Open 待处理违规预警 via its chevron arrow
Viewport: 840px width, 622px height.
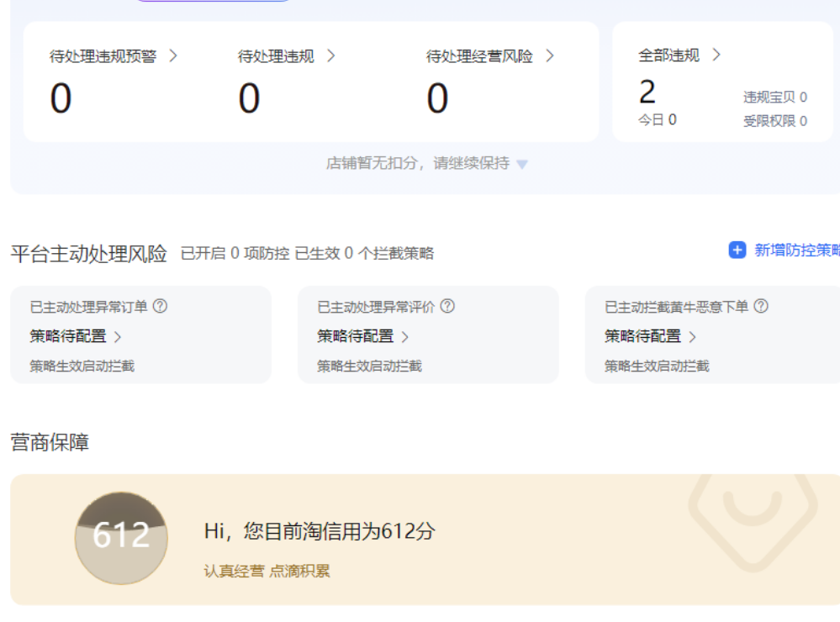tap(173, 56)
